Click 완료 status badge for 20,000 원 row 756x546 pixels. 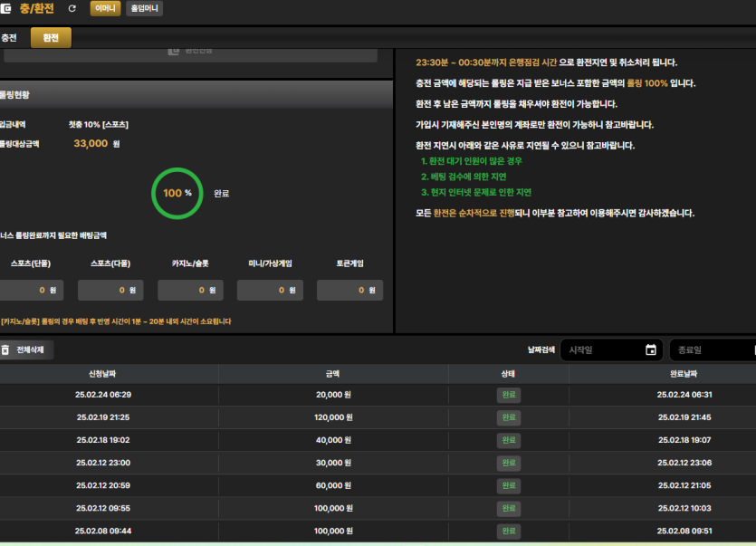[509, 395]
